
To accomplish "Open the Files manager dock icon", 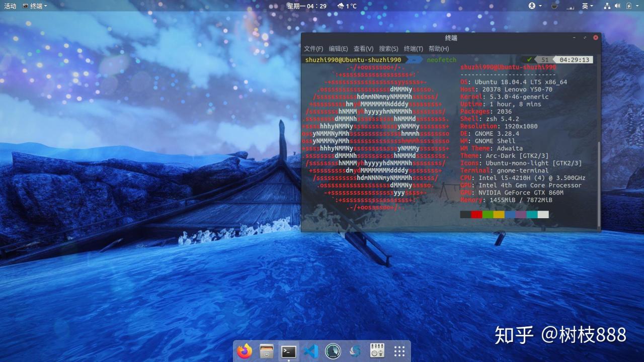I will click(267, 351).
